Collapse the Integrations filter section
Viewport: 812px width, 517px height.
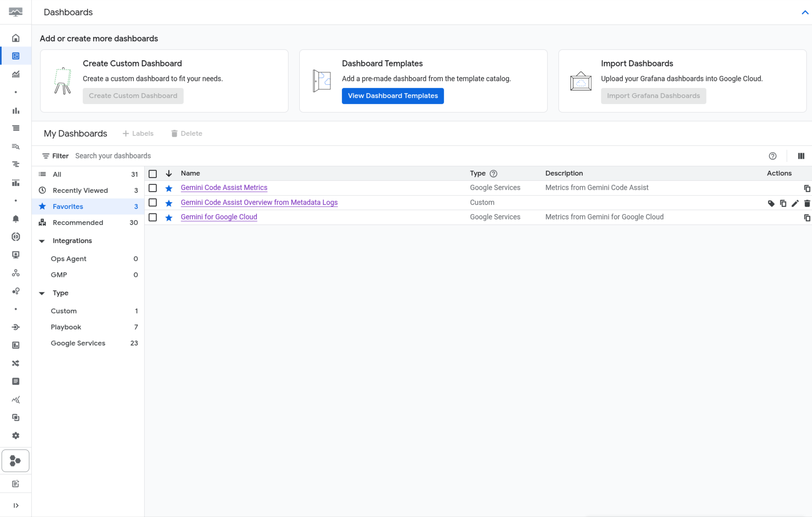(x=41, y=241)
